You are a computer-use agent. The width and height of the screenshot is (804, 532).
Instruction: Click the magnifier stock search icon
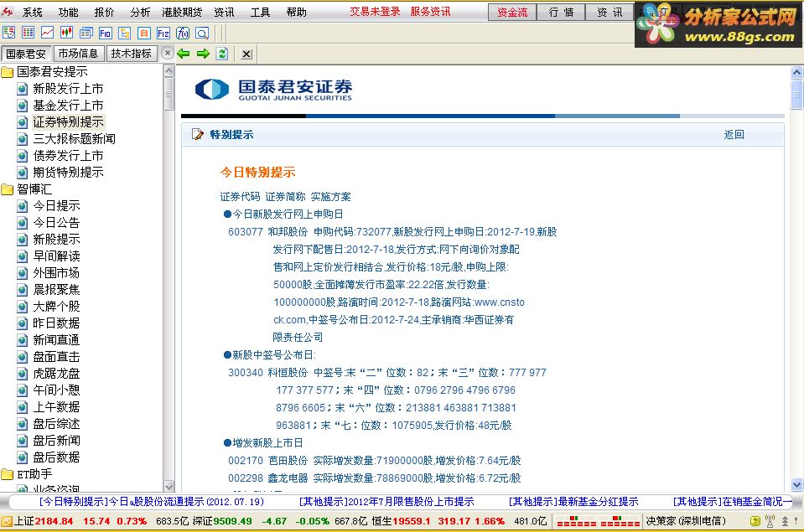202,33
